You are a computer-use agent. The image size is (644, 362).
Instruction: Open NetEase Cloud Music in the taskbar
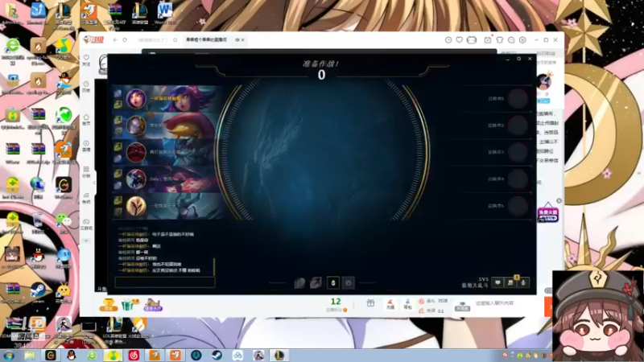click(x=134, y=356)
